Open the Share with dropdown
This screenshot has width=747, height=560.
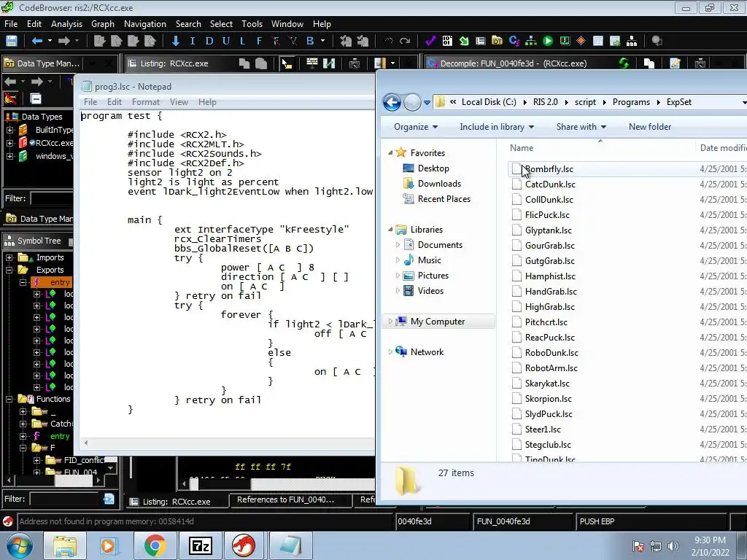[581, 127]
